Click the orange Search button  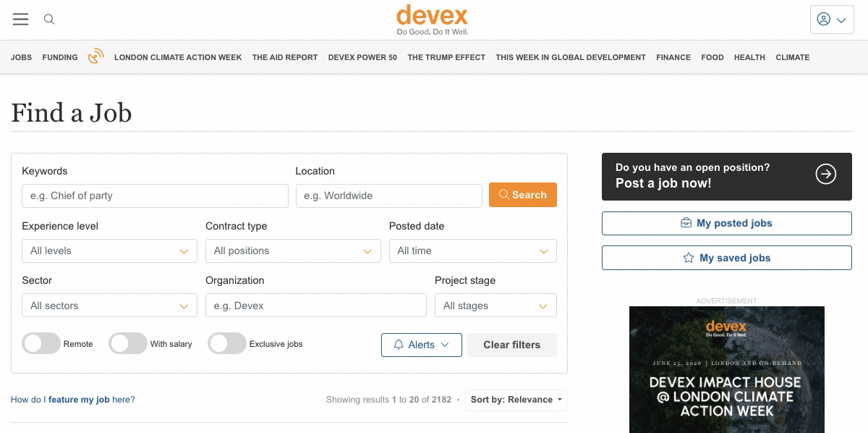tap(523, 195)
